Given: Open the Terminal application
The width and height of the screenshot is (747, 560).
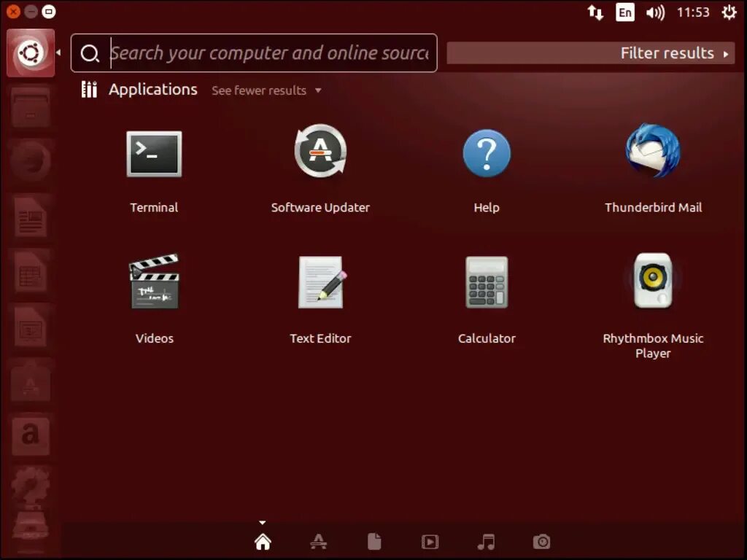Looking at the screenshot, I should (x=154, y=155).
